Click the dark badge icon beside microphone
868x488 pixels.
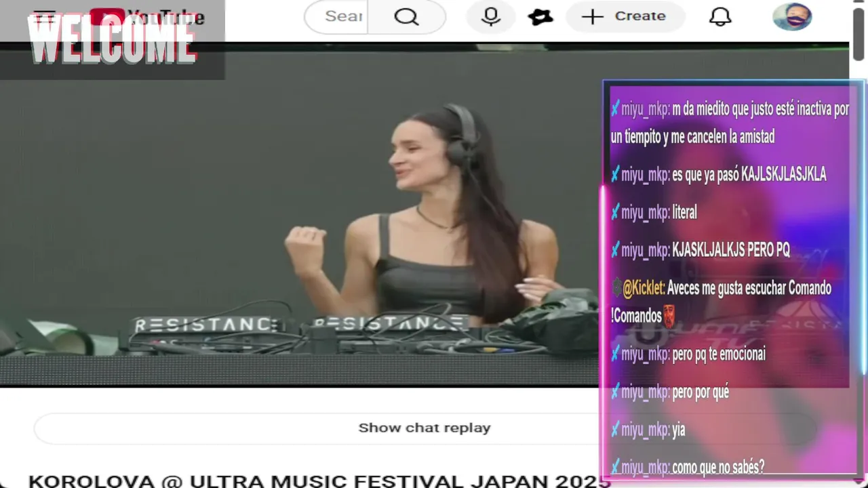(x=540, y=17)
